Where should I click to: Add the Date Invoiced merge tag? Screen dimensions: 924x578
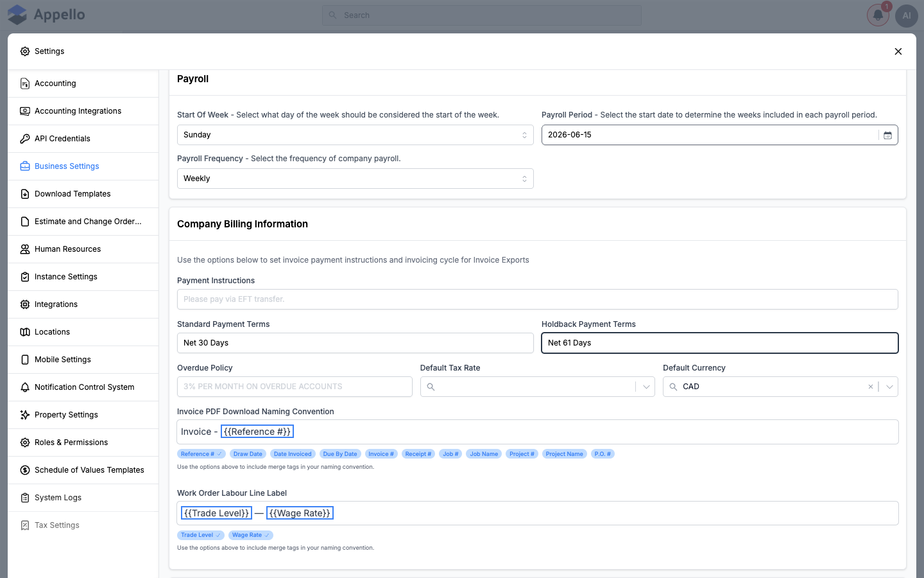point(293,454)
